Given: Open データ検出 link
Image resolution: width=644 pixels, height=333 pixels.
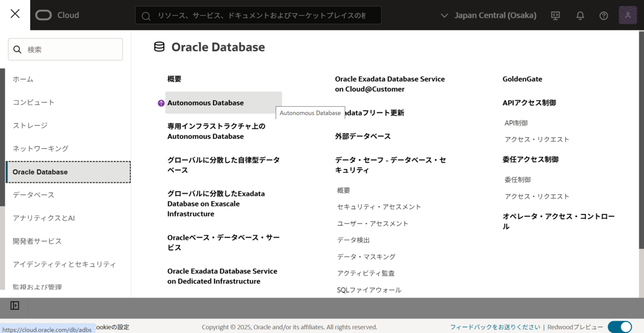Looking at the screenshot, I should click(x=353, y=240).
